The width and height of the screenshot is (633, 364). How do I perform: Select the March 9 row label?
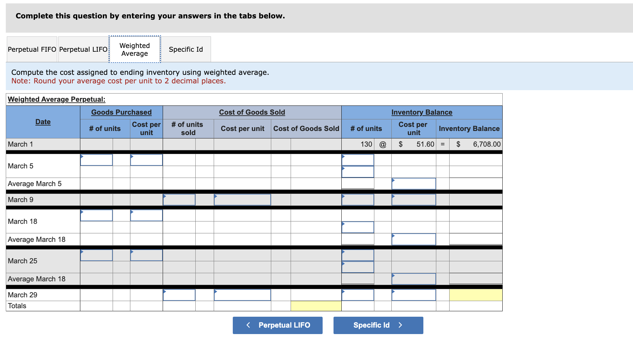(x=20, y=200)
